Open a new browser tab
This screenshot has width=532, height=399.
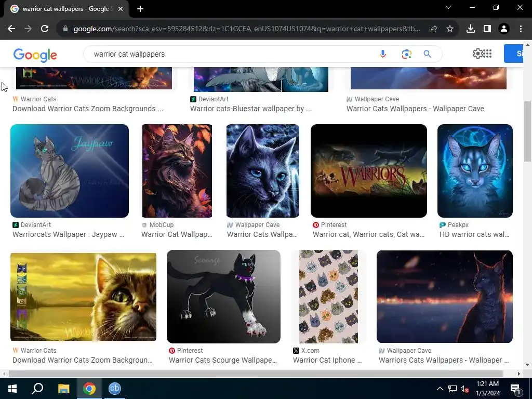140,9
